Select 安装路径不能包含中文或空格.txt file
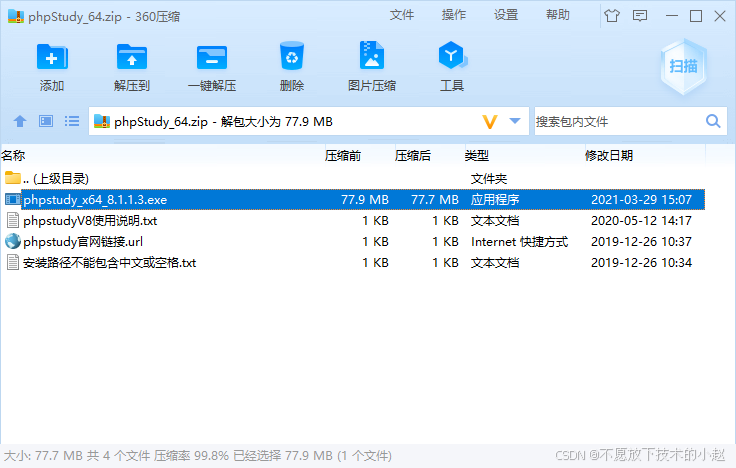736x468 pixels. click(353, 263)
